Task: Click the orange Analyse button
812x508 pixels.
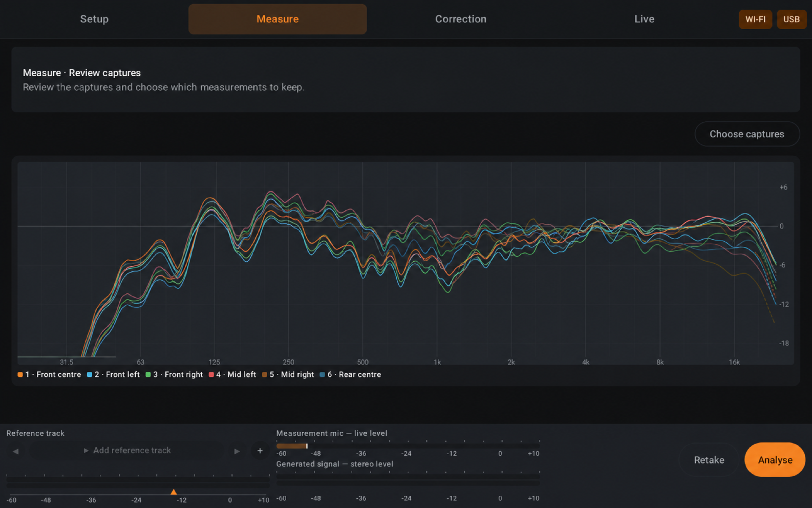Action: point(775,460)
